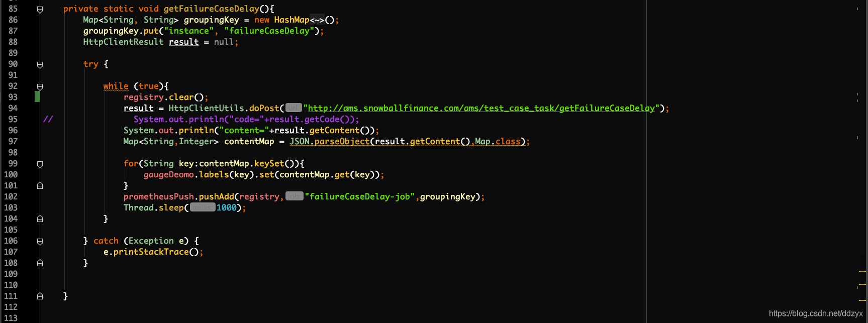
Task: Click line number 102 in the gutter
Action: 11,196
